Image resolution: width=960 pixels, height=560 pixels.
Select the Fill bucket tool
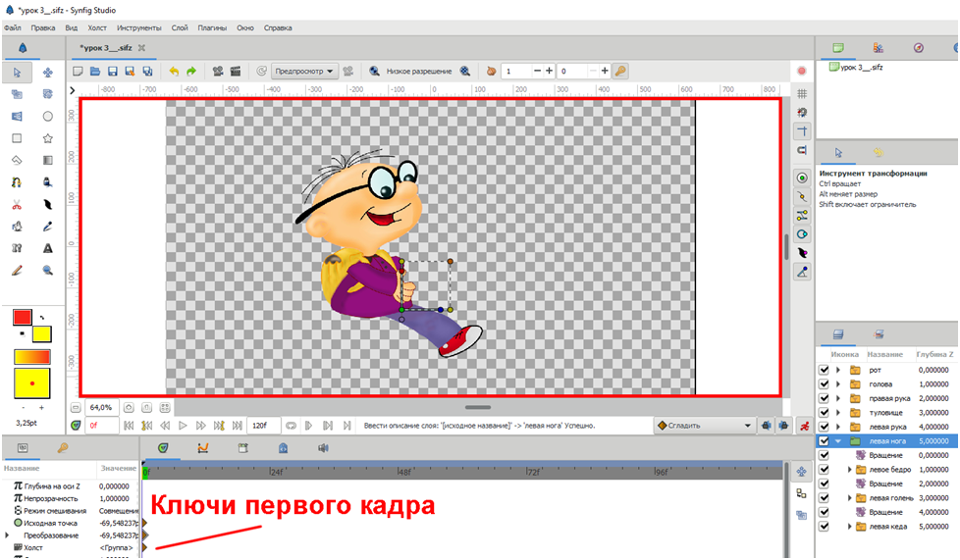(17, 227)
